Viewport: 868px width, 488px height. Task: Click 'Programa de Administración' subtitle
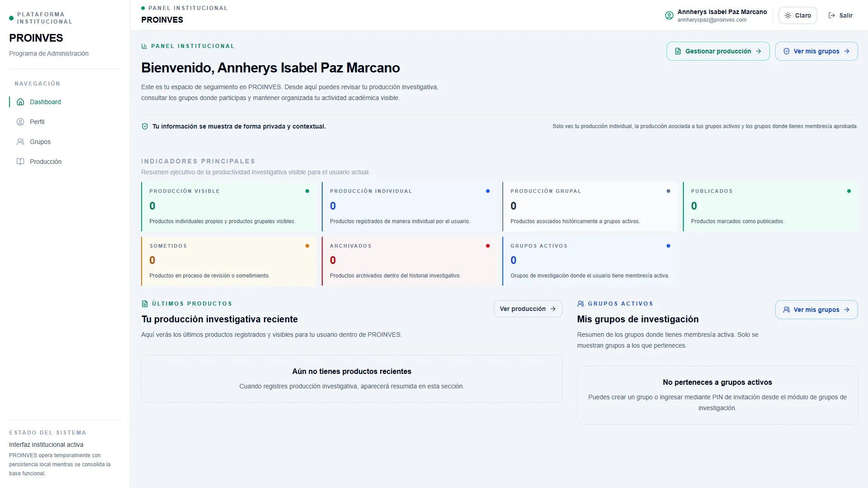49,53
